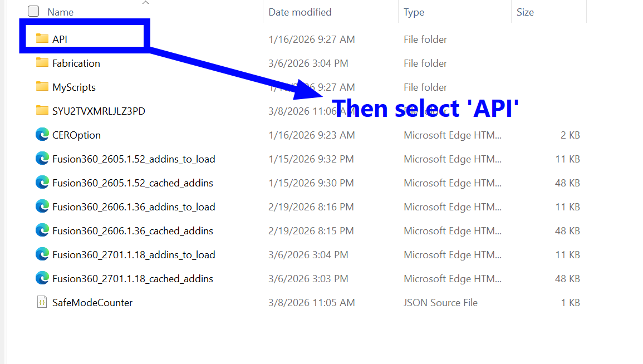
Task: Select the Fabrication folder name
Action: coord(76,63)
